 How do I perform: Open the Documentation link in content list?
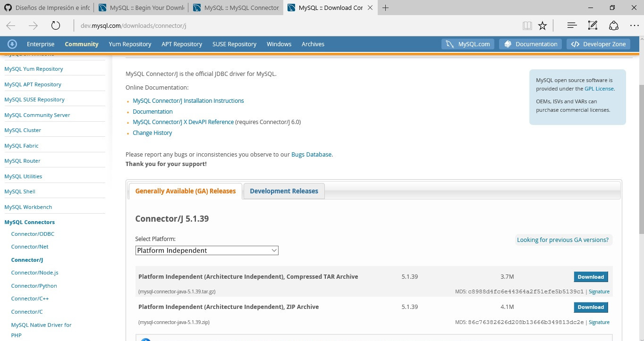pos(153,112)
